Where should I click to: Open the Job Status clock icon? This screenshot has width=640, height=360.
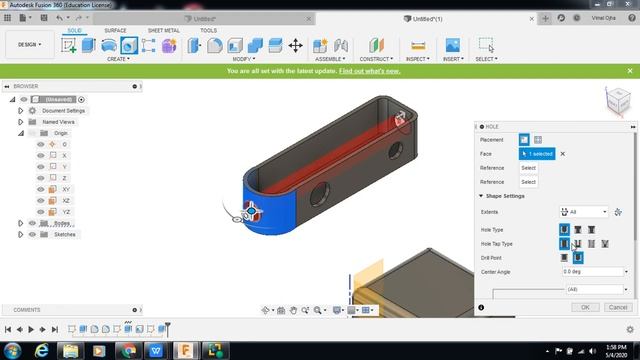(x=577, y=18)
